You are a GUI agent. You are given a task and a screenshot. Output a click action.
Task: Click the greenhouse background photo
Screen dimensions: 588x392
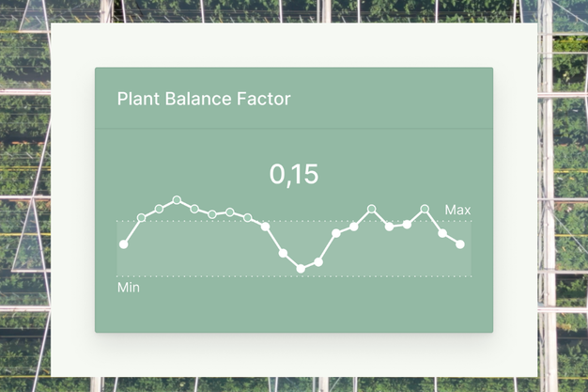click(x=23, y=188)
